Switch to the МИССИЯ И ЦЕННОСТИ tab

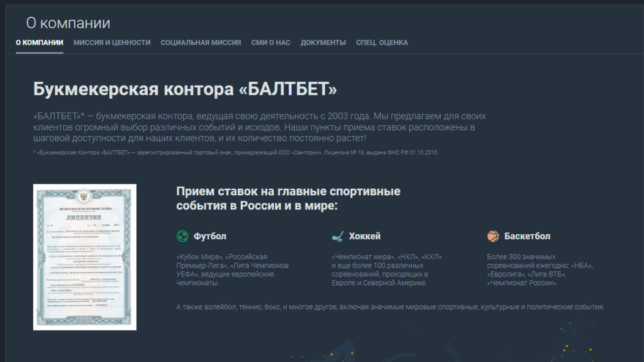click(x=112, y=43)
